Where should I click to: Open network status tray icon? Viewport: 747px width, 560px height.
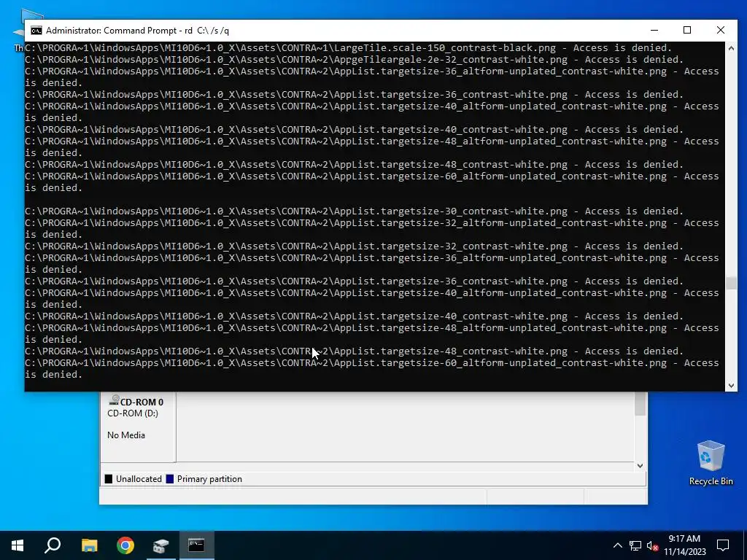[x=635, y=545]
